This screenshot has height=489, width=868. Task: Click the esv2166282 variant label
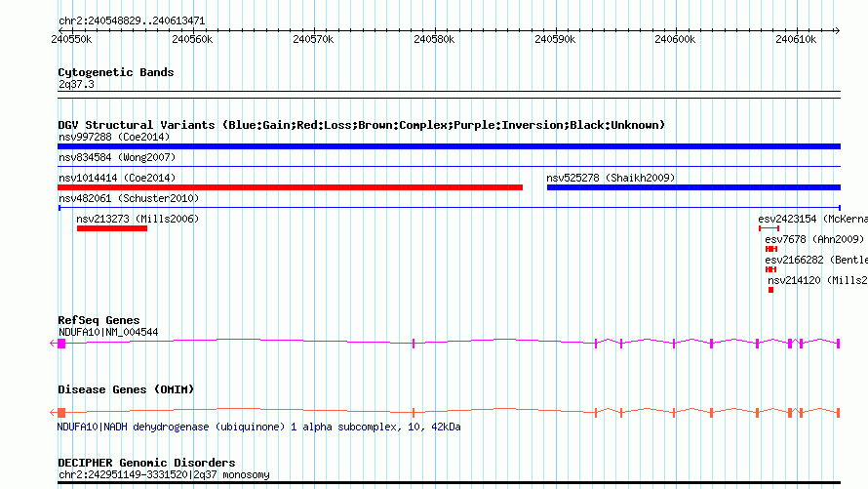(x=816, y=260)
